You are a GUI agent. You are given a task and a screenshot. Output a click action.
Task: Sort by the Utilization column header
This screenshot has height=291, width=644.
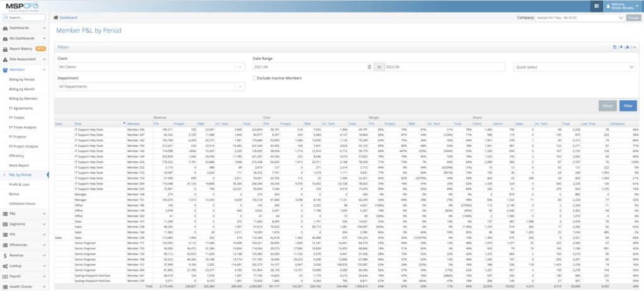point(617,123)
